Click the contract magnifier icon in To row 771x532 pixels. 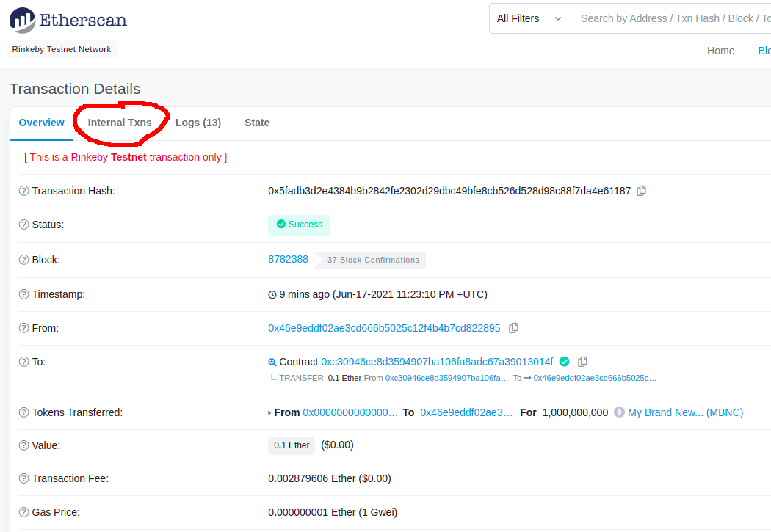[272, 362]
